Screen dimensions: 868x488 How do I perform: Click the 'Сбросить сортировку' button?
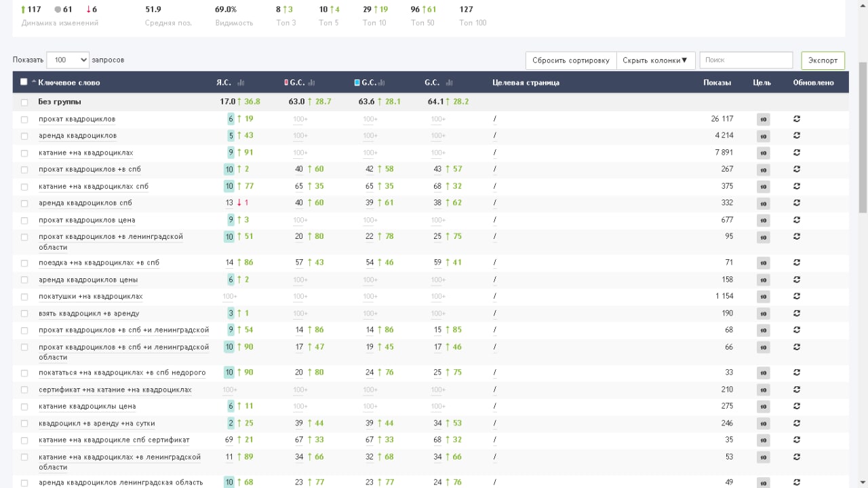point(571,60)
